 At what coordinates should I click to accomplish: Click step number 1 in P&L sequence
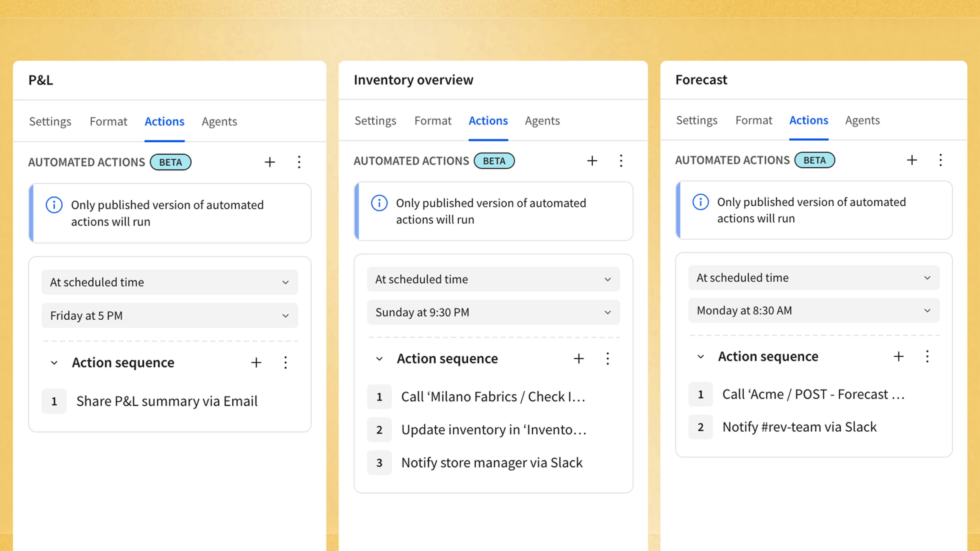click(x=54, y=401)
